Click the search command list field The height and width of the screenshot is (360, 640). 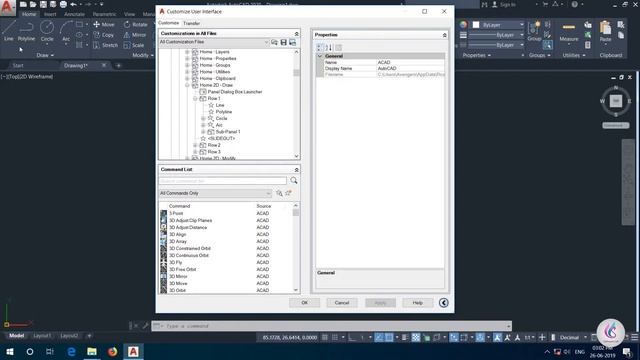pos(223,181)
